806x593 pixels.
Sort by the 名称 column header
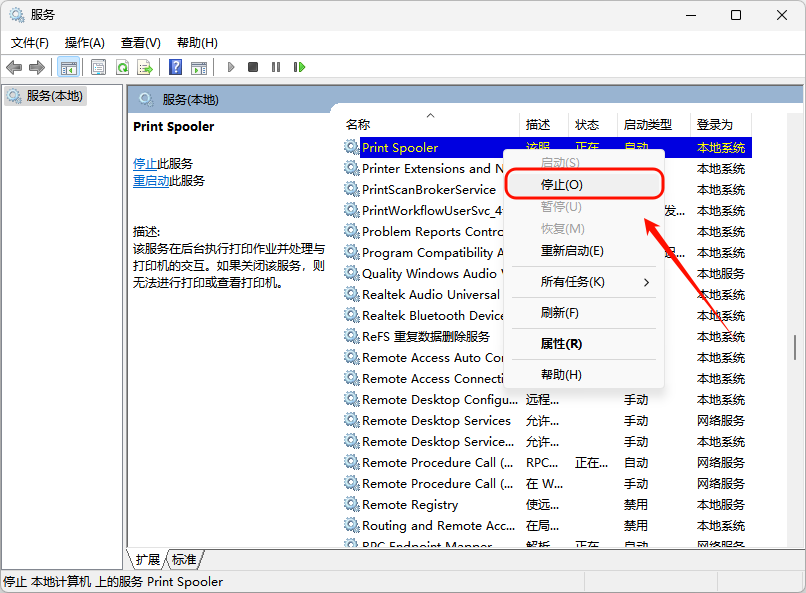click(358, 125)
